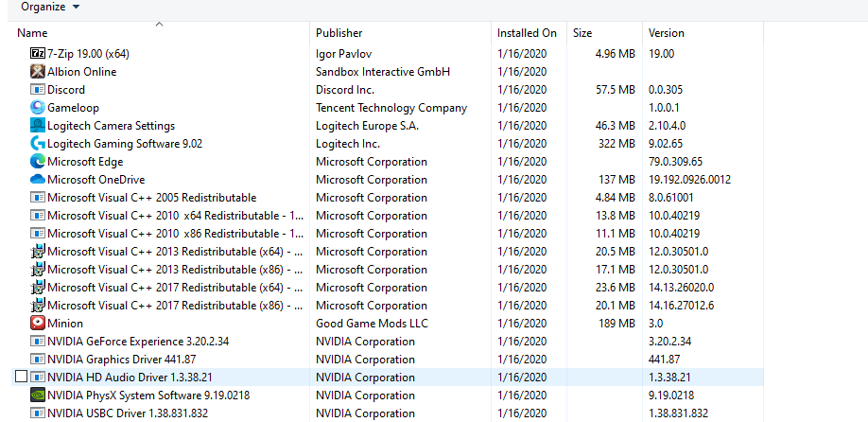Sort the list by Installed On column
The height and width of the screenshot is (422, 868).
click(x=527, y=33)
